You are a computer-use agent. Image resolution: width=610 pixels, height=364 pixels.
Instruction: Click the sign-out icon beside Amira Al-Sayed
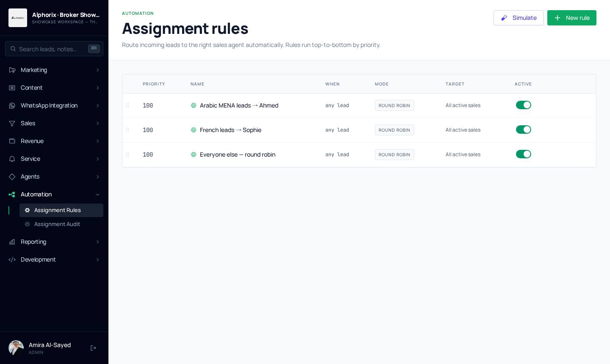click(x=93, y=348)
